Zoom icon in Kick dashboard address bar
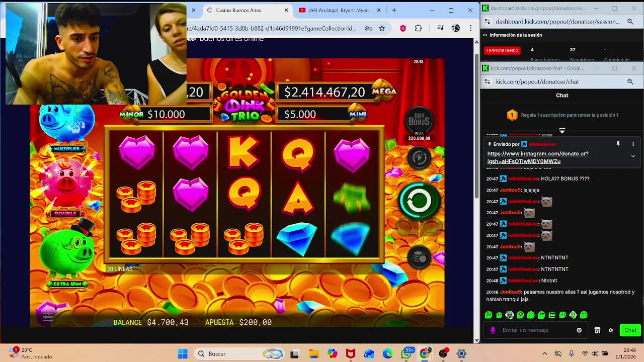 click(x=630, y=22)
